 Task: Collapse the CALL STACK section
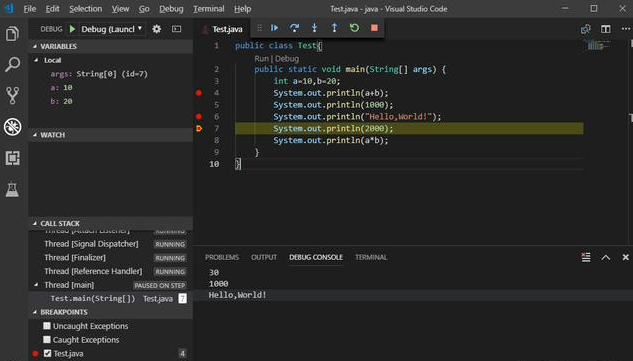pos(111,223)
